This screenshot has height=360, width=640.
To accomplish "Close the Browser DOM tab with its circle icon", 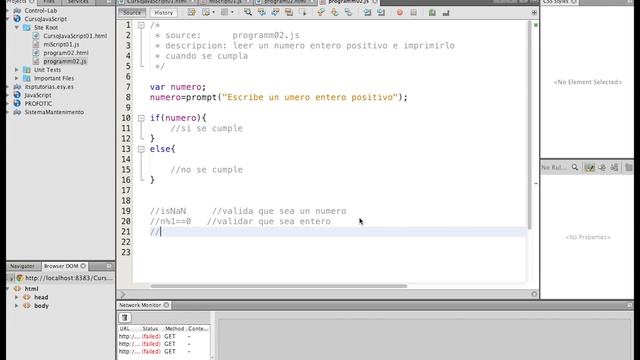I will pos(83,266).
